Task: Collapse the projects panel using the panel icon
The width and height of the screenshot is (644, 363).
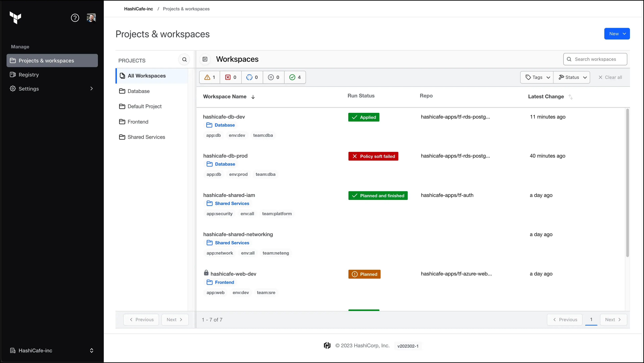Action: click(x=205, y=59)
